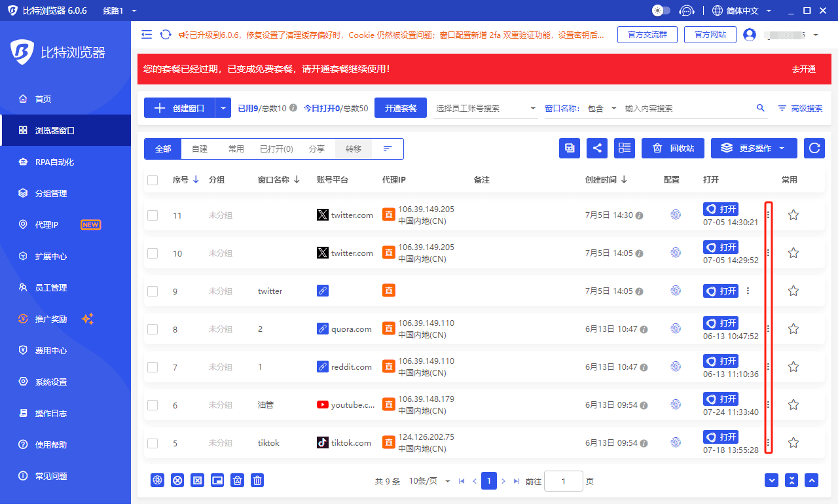Viewport: 838px width, 504px height.
Task: Check the checkbox for window 9
Action: [153, 291]
